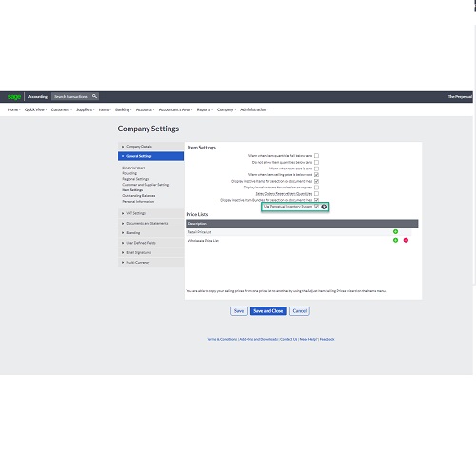This screenshot has height=476, width=476.
Task: Toggle Use Perpetual Inventory System checkbox
Action: click(x=316, y=207)
